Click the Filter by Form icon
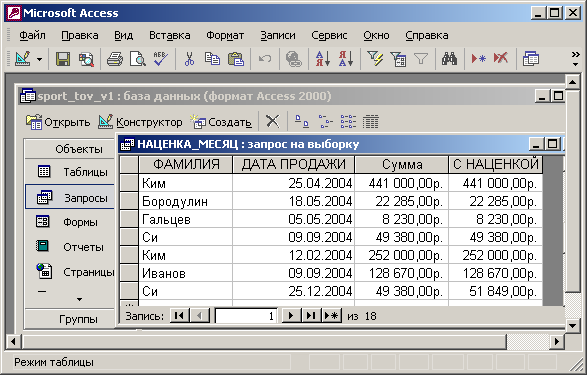 pos(398,59)
